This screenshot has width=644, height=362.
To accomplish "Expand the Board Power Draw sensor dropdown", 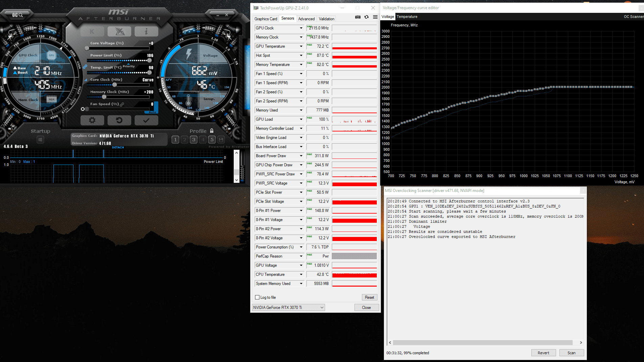I will tap(301, 156).
